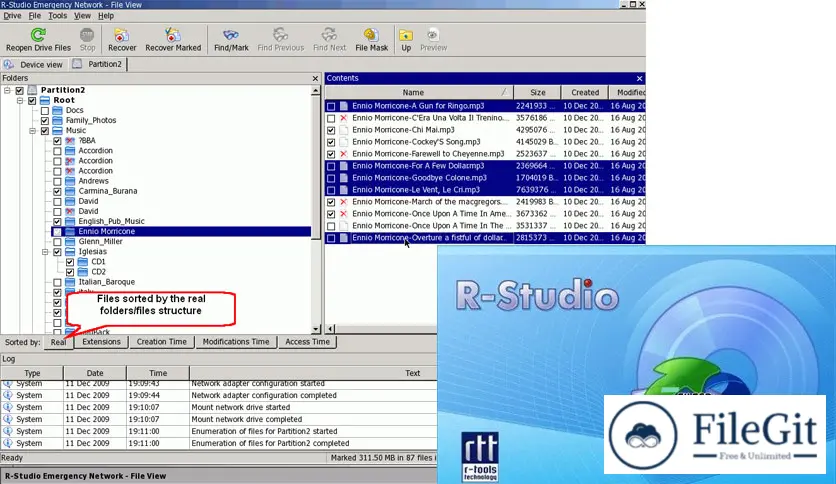836x484 pixels.
Task: Sort by Real structure
Action: (x=59, y=342)
